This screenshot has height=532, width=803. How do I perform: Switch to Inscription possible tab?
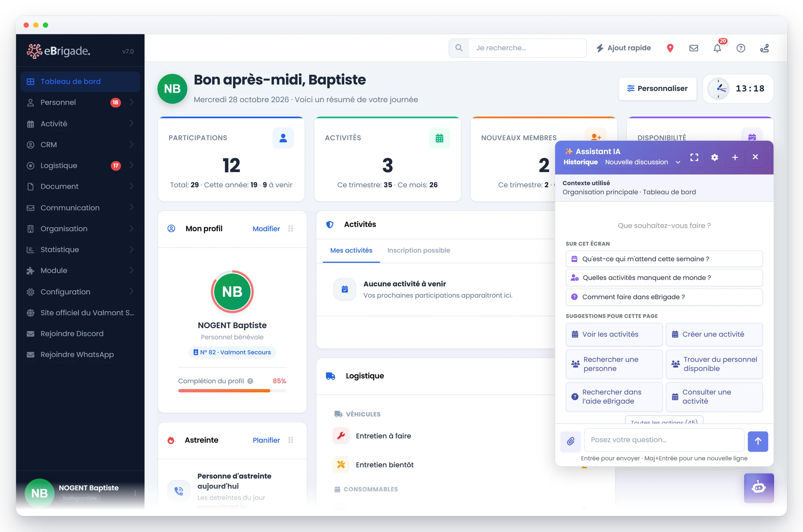pyautogui.click(x=419, y=251)
